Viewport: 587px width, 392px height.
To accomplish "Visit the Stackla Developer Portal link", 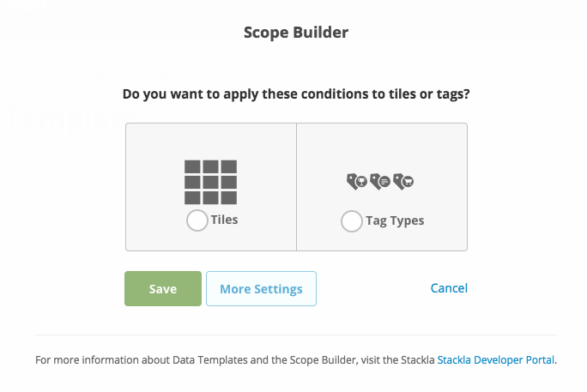I will click(x=496, y=360).
